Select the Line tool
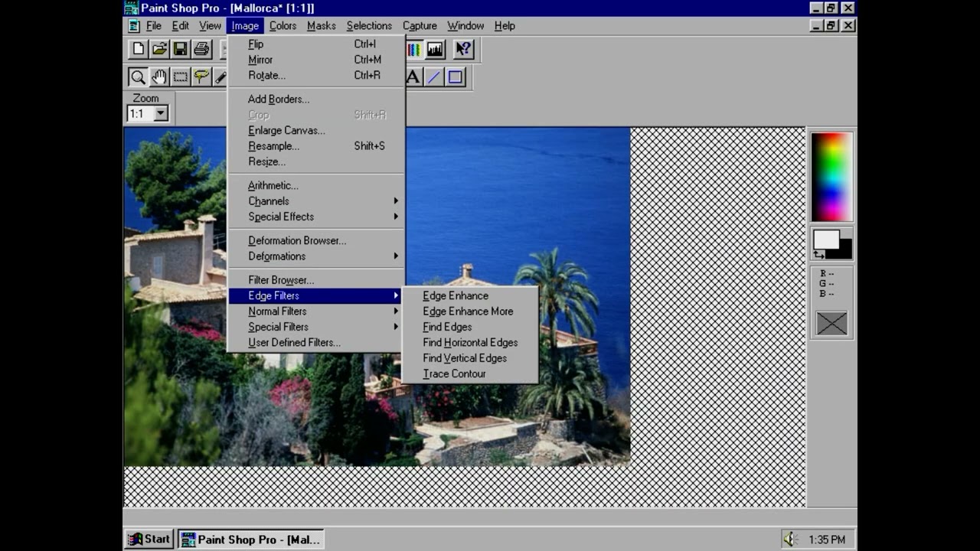This screenshot has width=980, height=551. coord(434,77)
